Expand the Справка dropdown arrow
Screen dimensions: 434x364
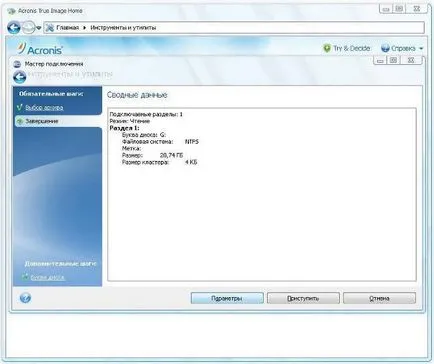pos(421,49)
